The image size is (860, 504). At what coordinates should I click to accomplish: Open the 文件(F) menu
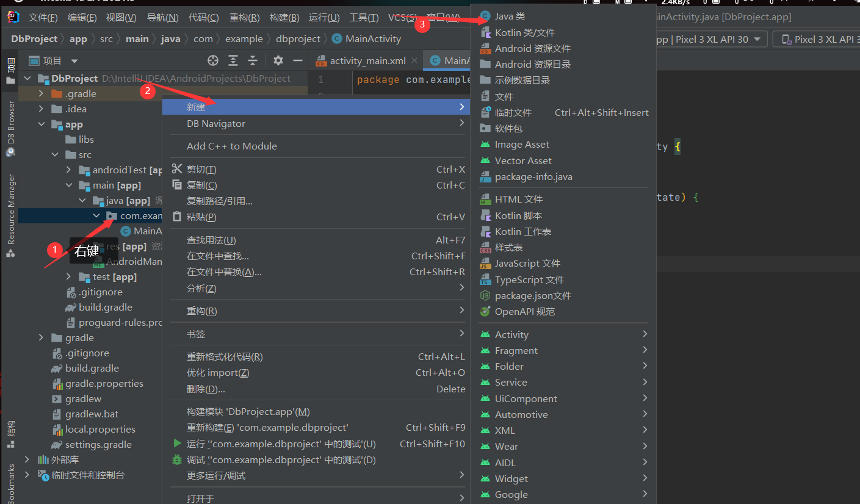(43, 18)
